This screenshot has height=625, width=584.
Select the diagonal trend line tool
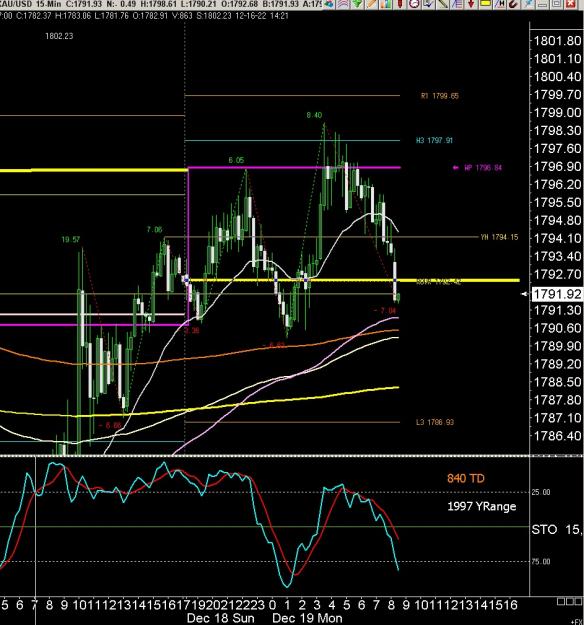[x=442, y=4]
